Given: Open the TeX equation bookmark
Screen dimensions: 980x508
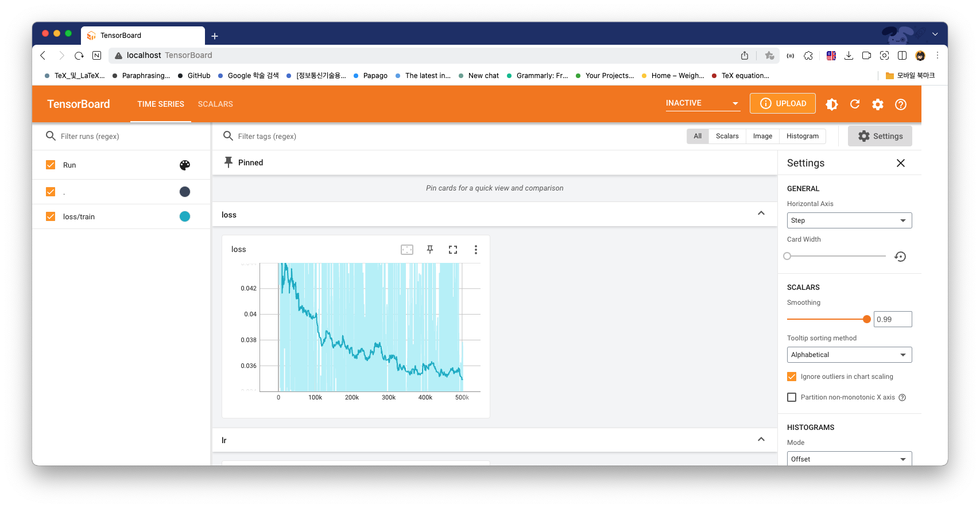Looking at the screenshot, I should [740, 76].
